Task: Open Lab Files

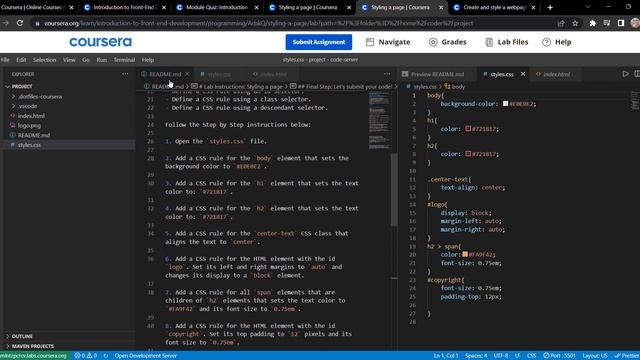Action: [x=506, y=42]
